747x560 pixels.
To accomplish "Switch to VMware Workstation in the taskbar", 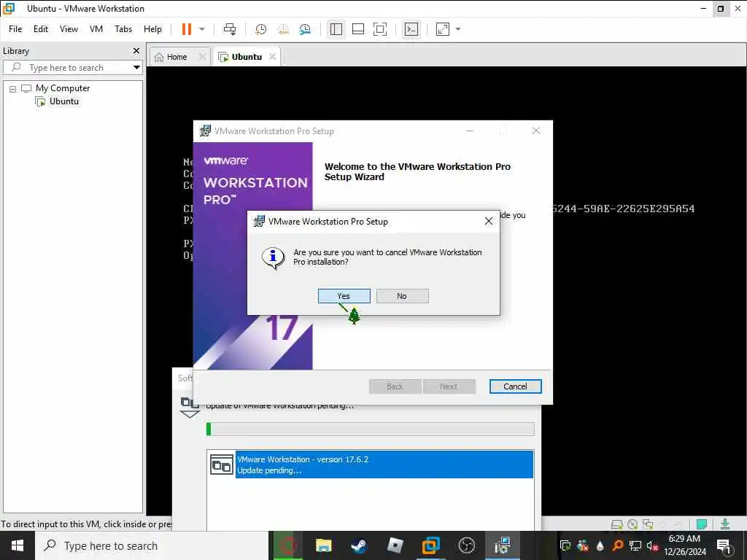I will [430, 545].
